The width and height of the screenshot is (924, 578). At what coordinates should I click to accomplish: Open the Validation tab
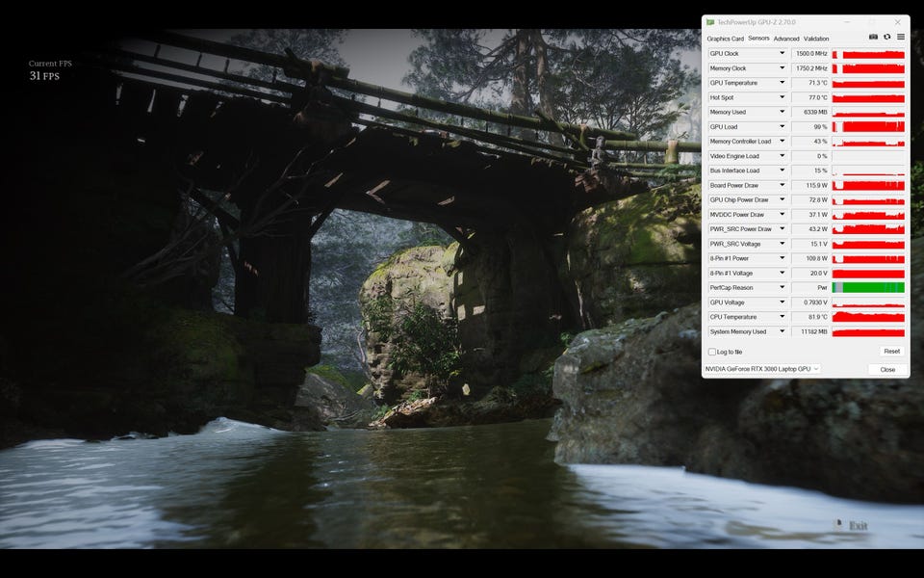pyautogui.click(x=816, y=39)
